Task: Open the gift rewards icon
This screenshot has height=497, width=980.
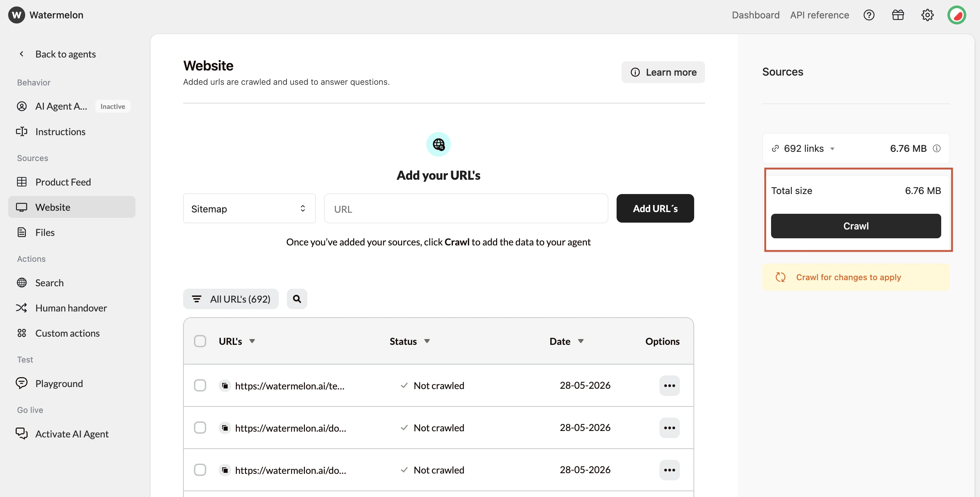Action: pos(898,15)
